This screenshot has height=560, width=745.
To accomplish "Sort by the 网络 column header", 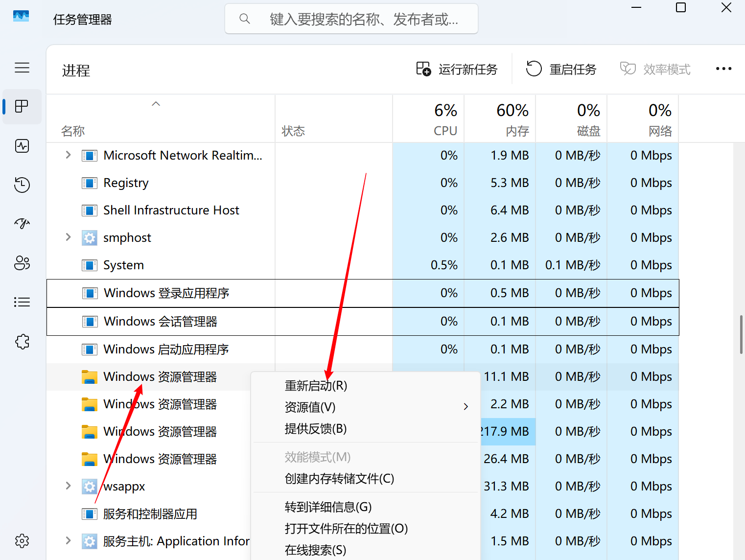I will click(643, 119).
